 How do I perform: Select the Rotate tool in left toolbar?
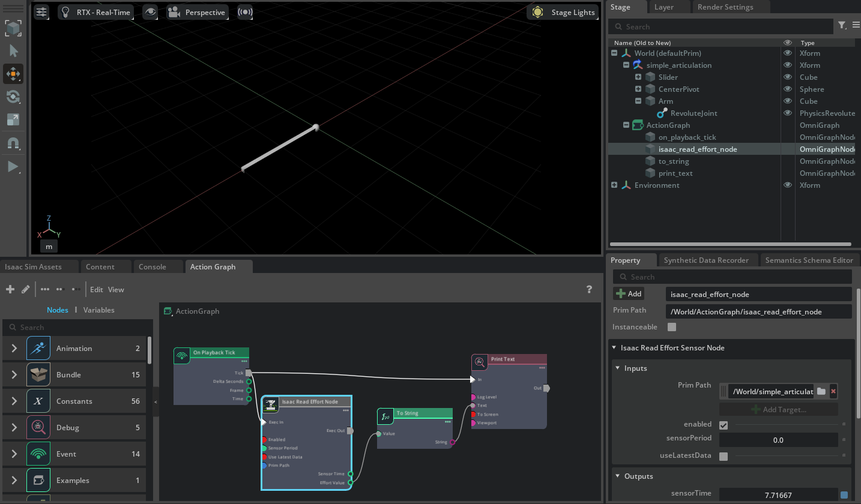point(13,97)
